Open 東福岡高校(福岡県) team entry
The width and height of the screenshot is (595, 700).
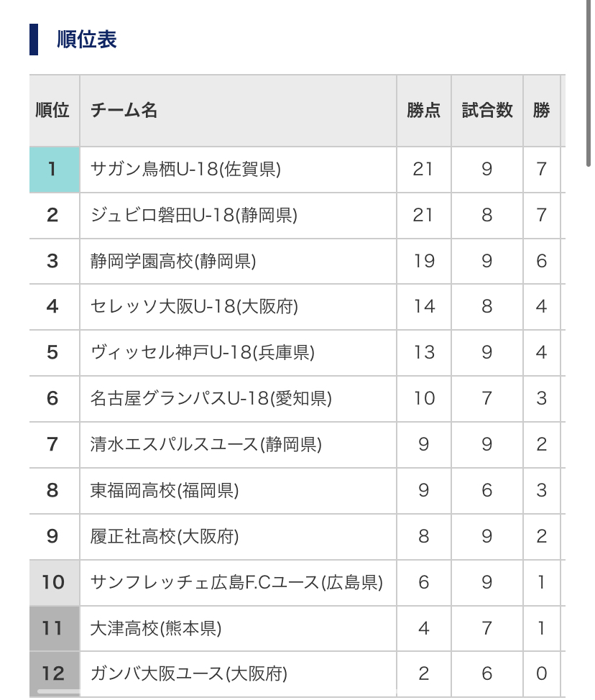tap(165, 491)
